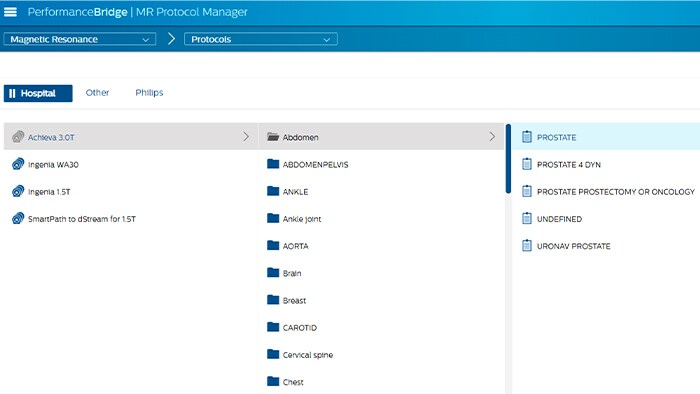Viewport: 700px width, 394px height.
Task: Open the ABDOMENPELVIS folder
Action: pos(315,165)
